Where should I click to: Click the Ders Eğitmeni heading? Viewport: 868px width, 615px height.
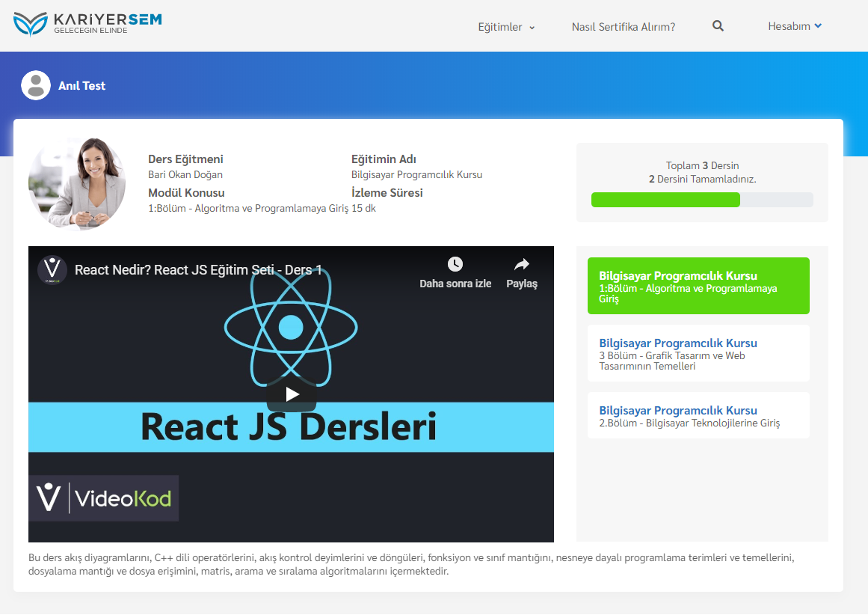click(x=185, y=159)
